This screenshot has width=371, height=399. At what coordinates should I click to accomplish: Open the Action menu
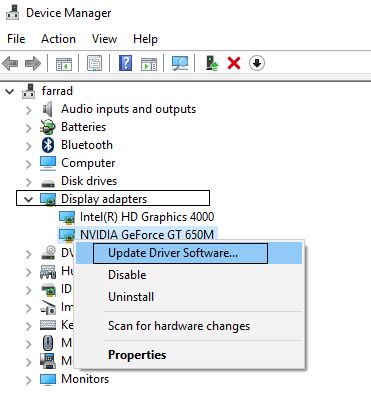click(x=58, y=39)
